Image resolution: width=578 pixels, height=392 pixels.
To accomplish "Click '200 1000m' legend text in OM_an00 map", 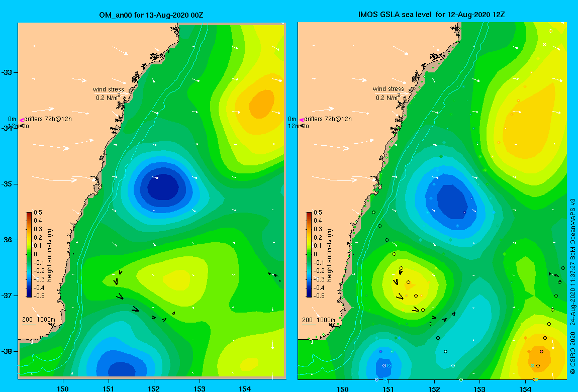I will point(39,320).
